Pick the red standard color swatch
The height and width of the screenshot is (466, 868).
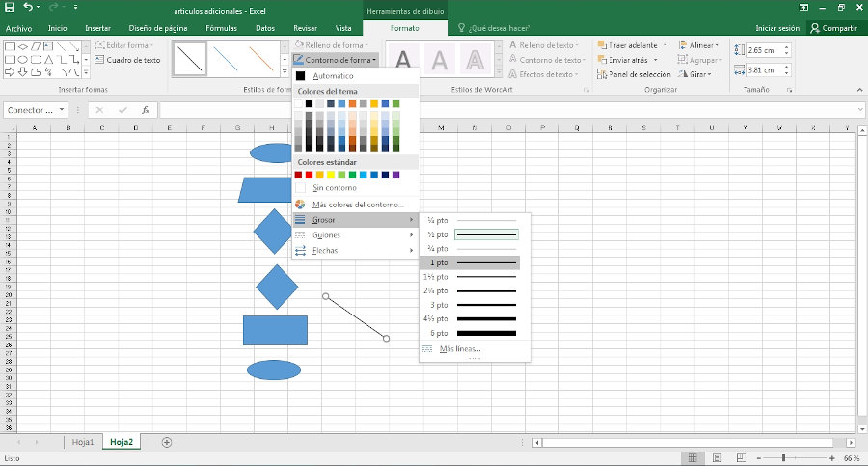point(309,175)
